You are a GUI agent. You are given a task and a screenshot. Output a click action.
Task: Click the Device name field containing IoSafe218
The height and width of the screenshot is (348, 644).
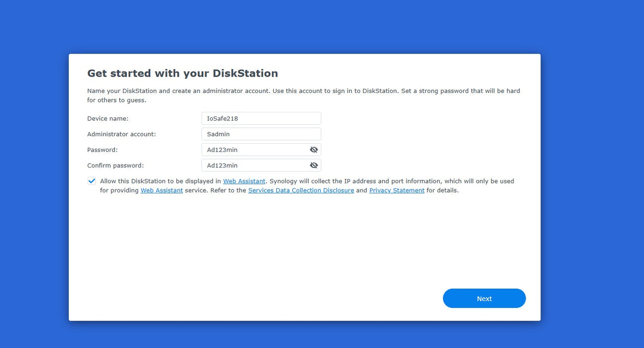point(261,118)
